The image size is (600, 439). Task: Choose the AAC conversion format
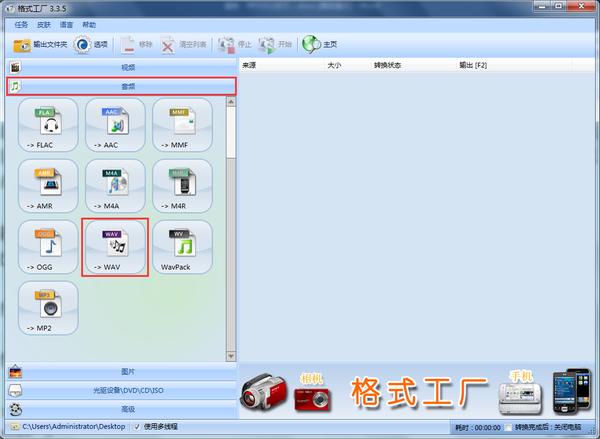point(115,125)
